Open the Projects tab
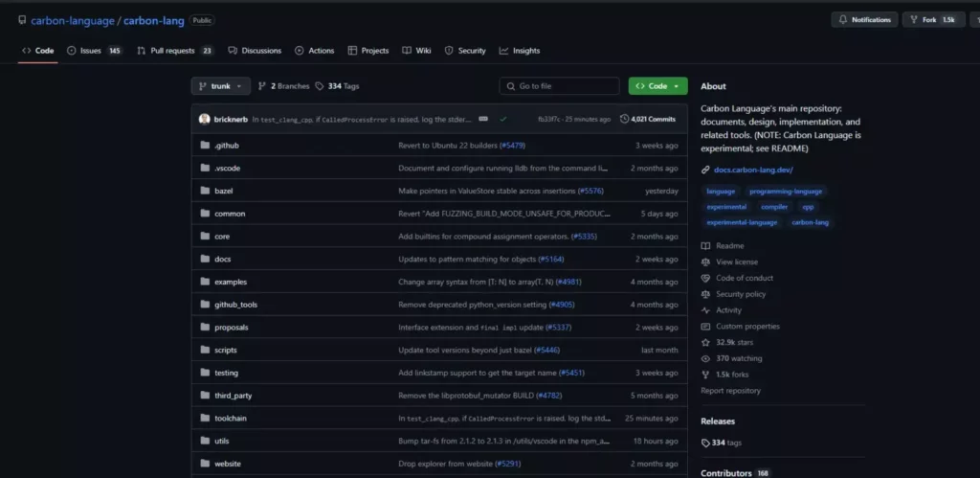Viewport: 980px width, 478px height. [x=368, y=51]
